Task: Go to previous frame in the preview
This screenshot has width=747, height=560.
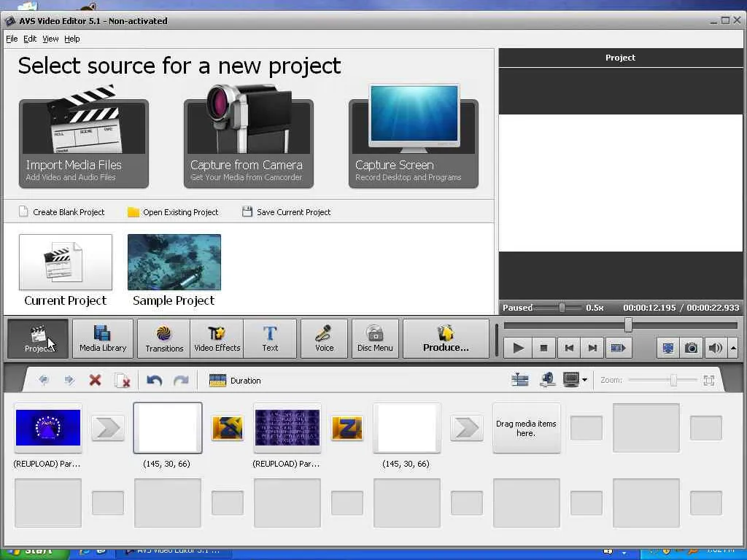Action: (569, 348)
